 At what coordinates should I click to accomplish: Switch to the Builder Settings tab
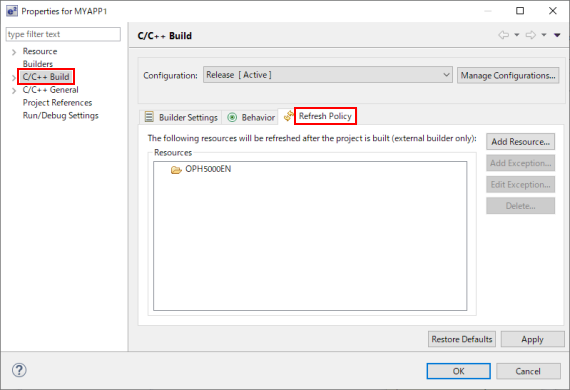tap(181, 117)
